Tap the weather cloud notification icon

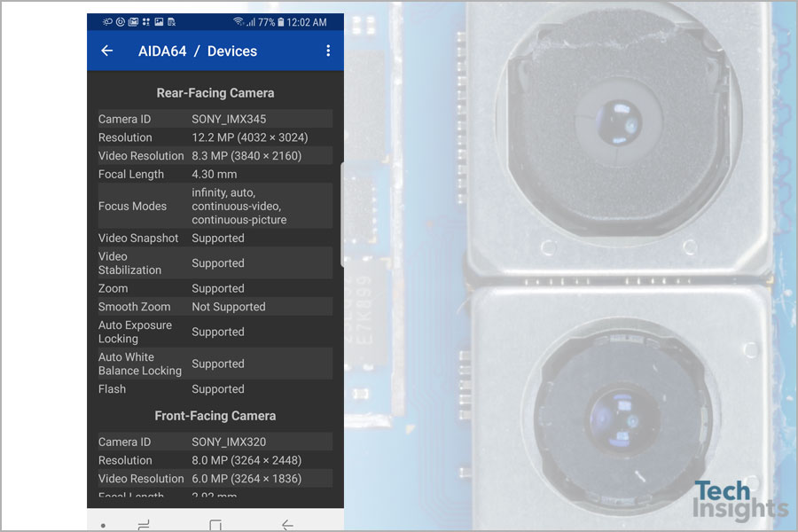click(x=107, y=22)
